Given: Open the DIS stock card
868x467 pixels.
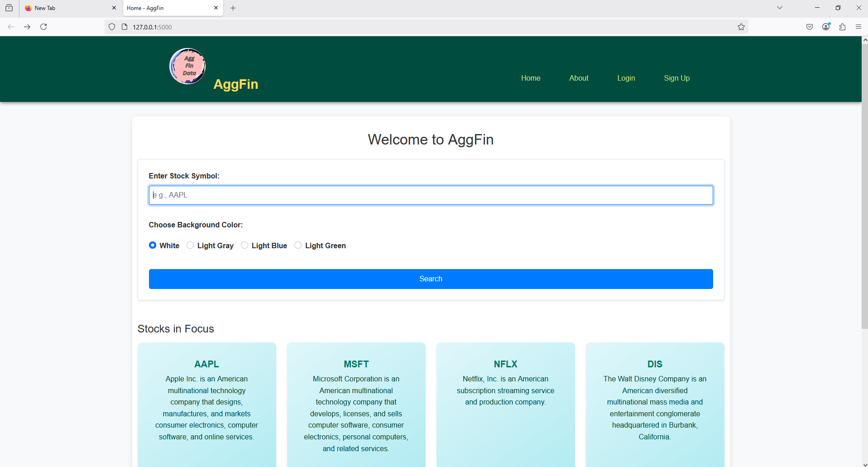Looking at the screenshot, I should [x=655, y=404].
